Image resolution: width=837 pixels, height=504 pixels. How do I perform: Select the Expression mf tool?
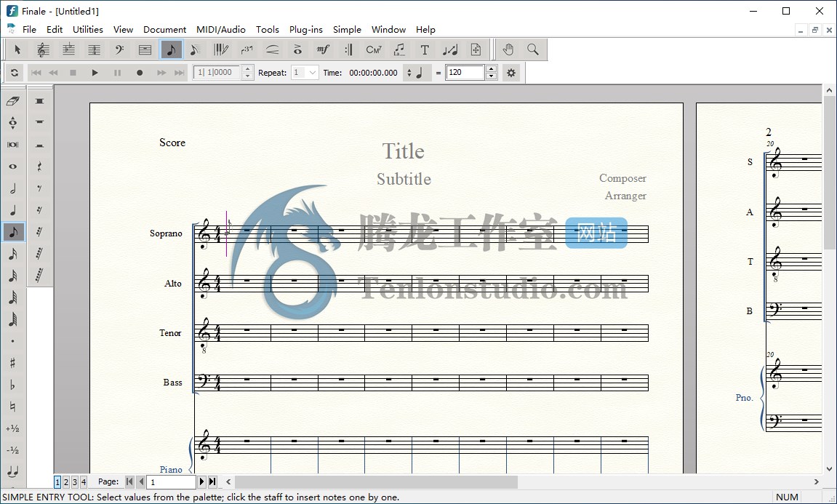(x=323, y=49)
